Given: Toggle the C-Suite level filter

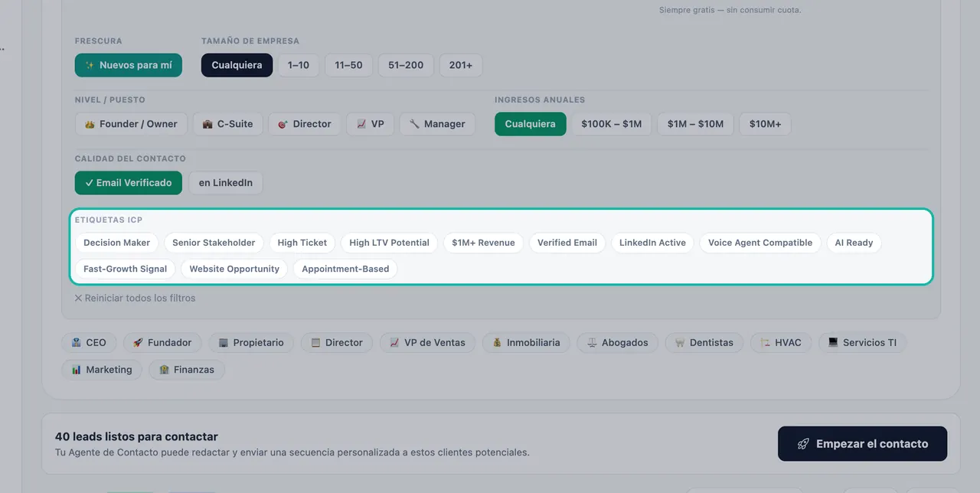Looking at the screenshot, I should (x=227, y=124).
